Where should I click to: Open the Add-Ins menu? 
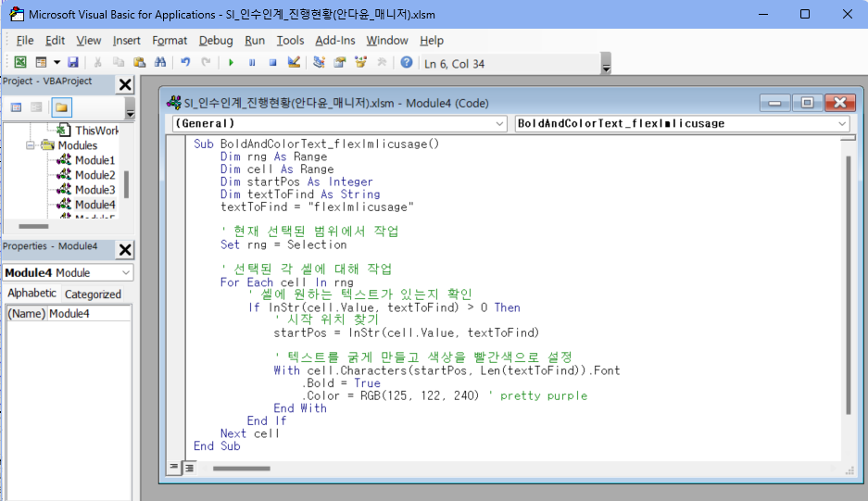335,41
